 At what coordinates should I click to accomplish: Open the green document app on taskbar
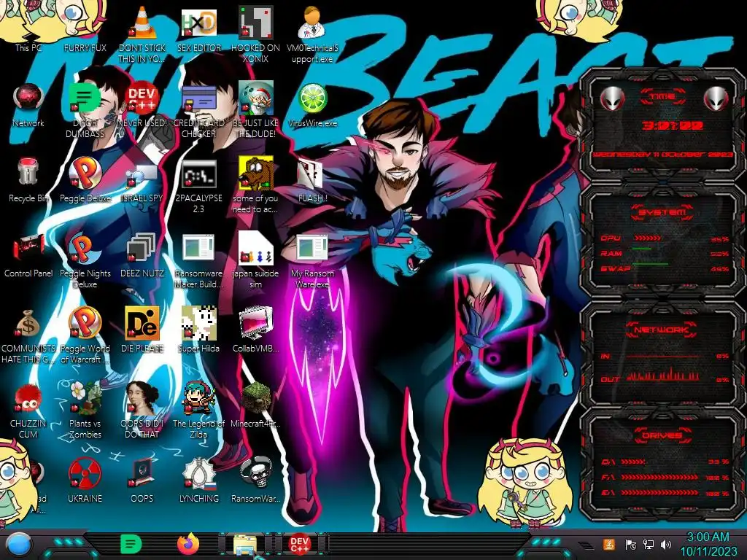131,544
